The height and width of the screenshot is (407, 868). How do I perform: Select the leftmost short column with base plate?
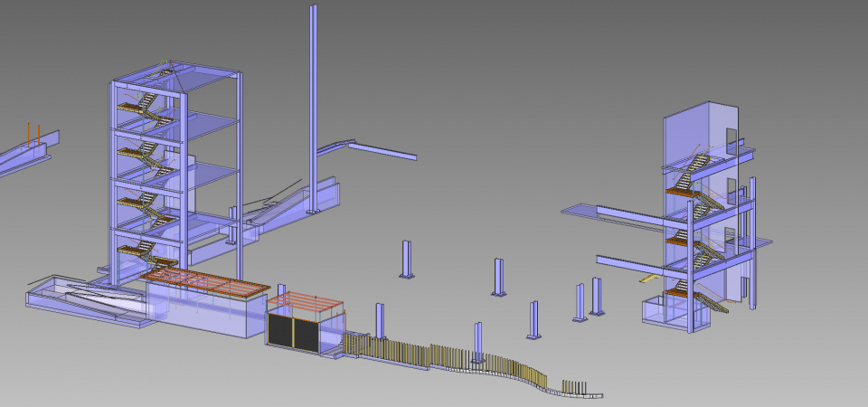pyautogui.click(x=407, y=259)
